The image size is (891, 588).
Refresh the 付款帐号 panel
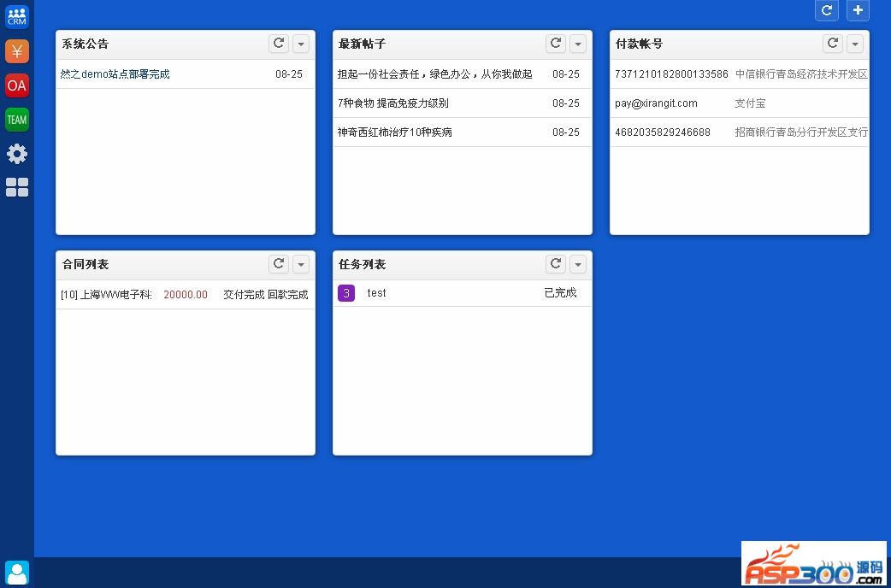[x=833, y=44]
